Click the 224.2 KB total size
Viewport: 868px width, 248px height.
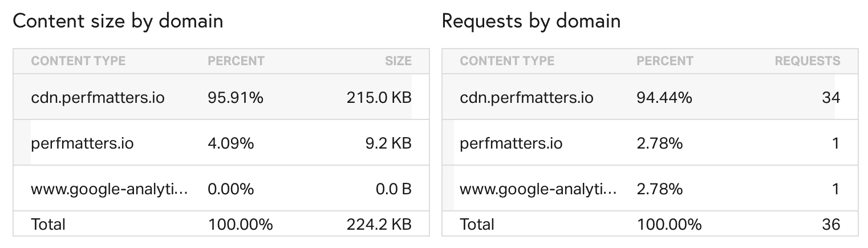tap(379, 224)
